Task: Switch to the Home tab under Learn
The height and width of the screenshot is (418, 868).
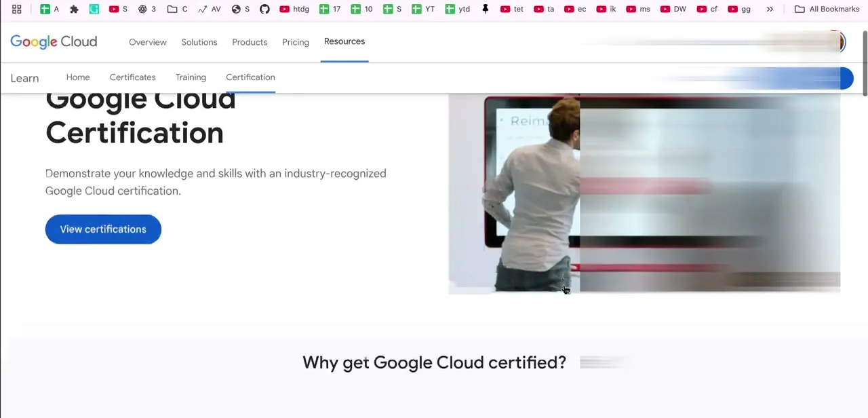Action: pos(78,77)
